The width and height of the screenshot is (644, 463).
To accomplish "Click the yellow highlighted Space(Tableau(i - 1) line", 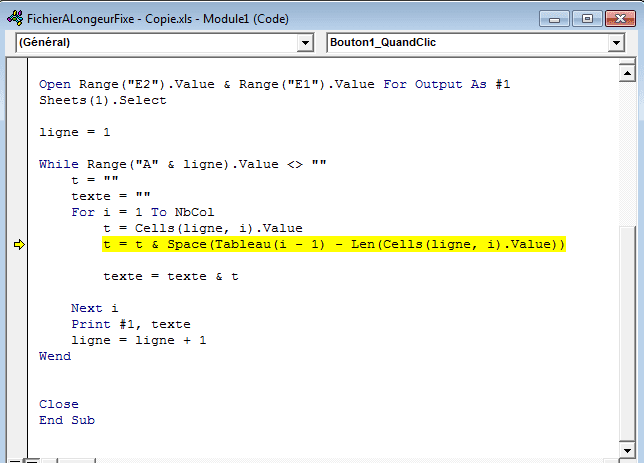I will [334, 244].
